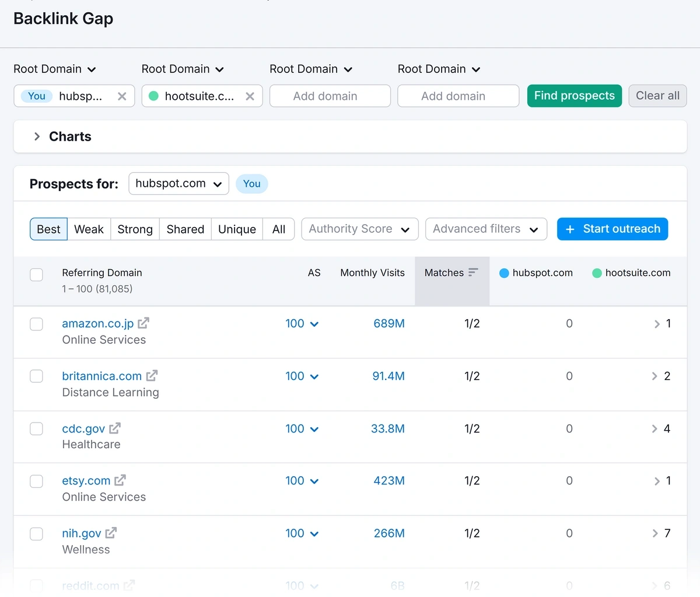Select the header checkbox to choose all domains
Viewport: 700px width, 597px height.
click(36, 274)
